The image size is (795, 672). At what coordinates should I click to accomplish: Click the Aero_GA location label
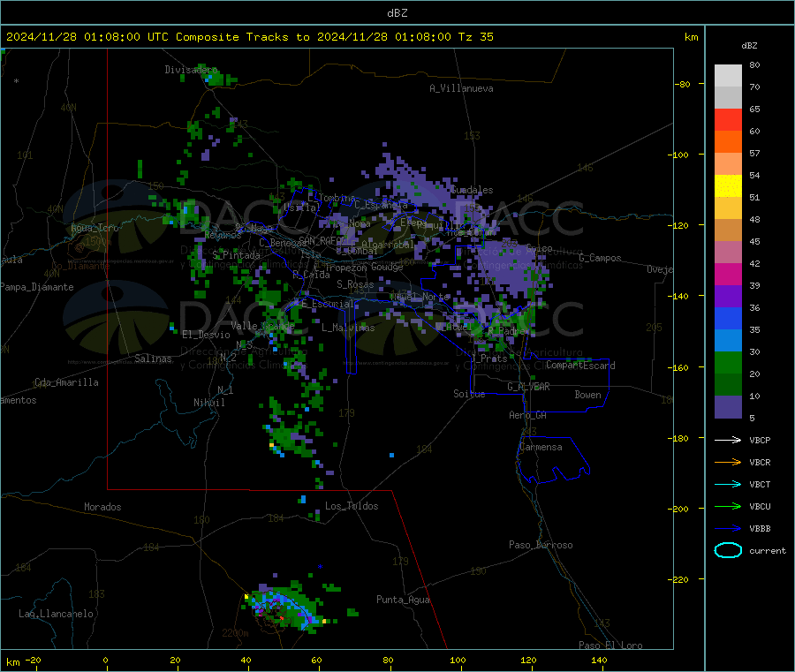click(528, 415)
